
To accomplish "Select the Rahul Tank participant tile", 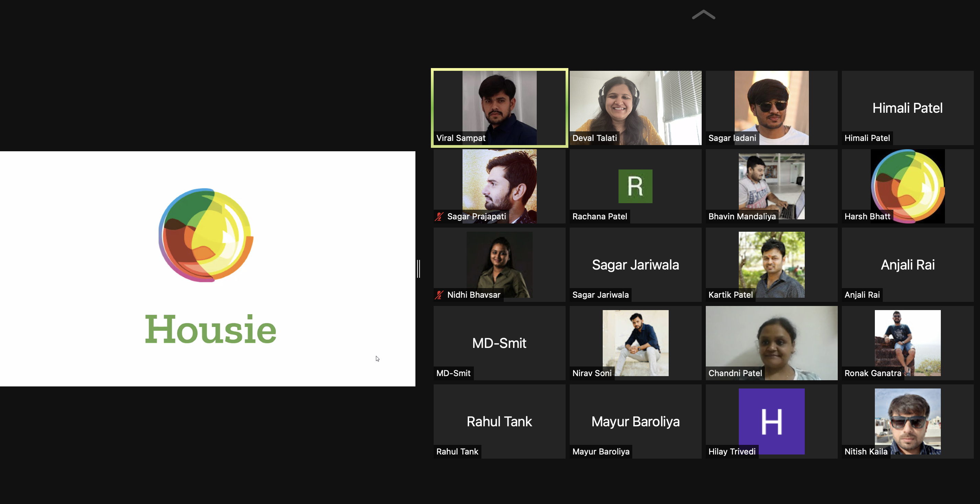I will 500,421.
